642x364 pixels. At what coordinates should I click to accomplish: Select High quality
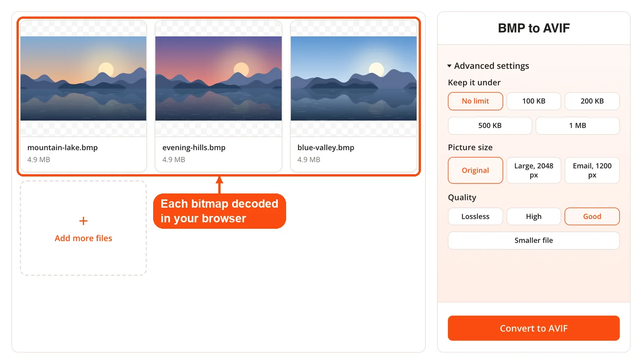(x=534, y=216)
